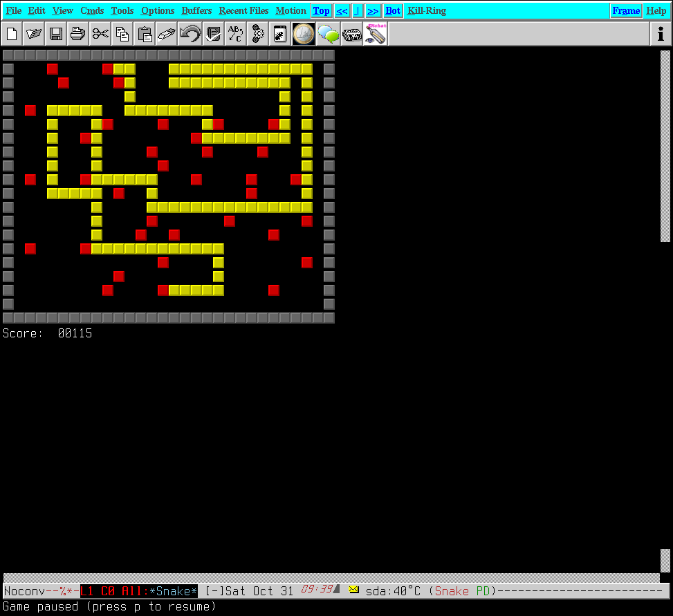
Task: Click the Sat Oct 31 date text
Action: click(259, 591)
